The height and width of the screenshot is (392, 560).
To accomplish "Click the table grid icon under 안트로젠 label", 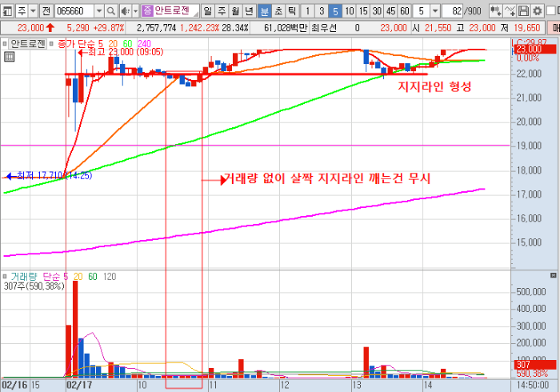I will click(10, 57).
